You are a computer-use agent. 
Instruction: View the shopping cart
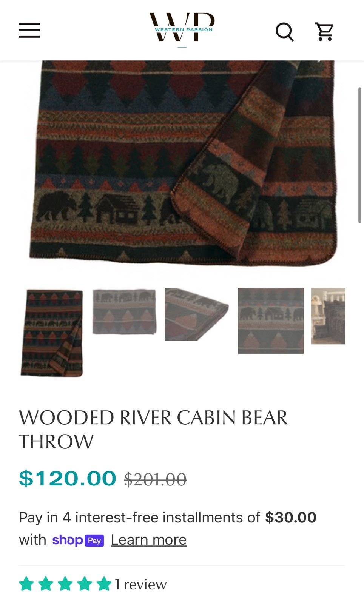pyautogui.click(x=324, y=31)
